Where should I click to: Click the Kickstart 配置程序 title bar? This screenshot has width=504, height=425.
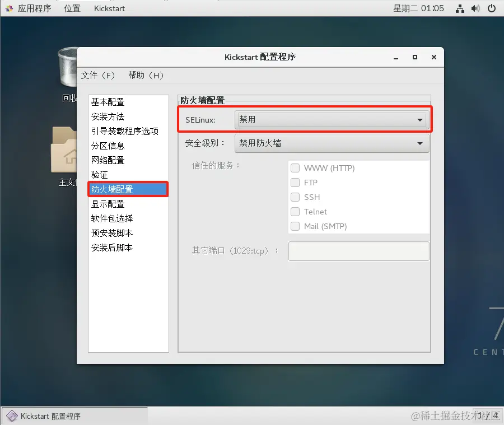[x=260, y=57]
